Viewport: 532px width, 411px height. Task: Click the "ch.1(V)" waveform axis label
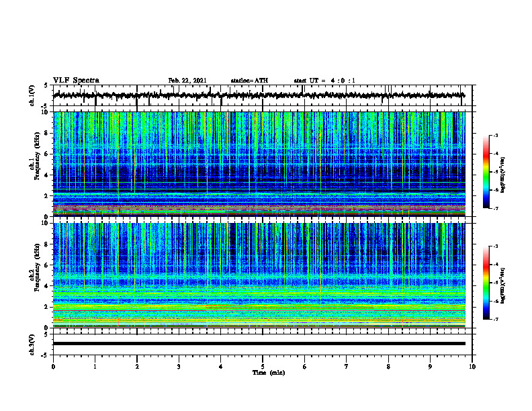[x=32, y=95]
